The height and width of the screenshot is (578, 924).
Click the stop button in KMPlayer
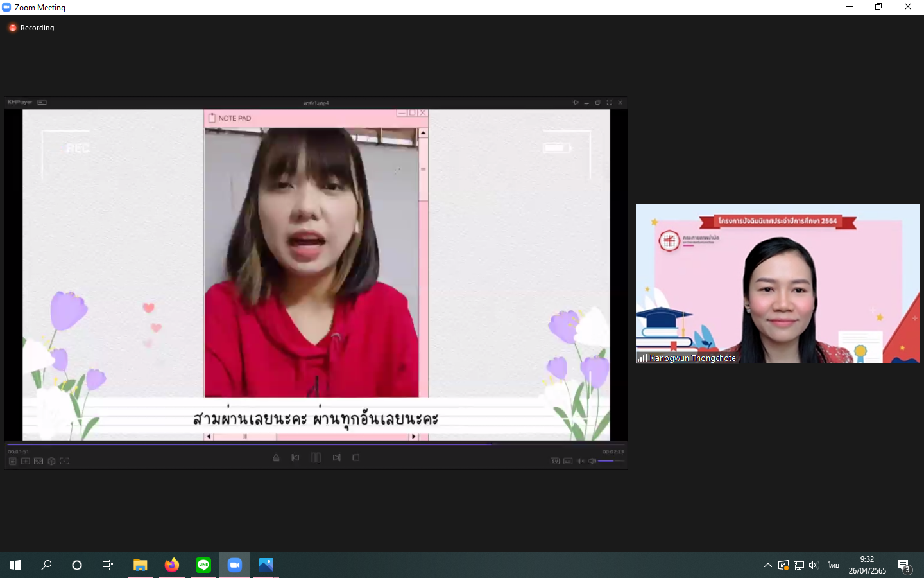pos(356,458)
